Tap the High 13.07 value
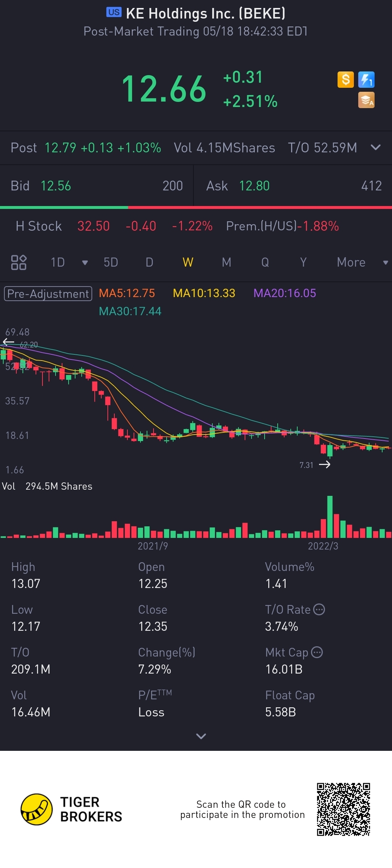 [26, 584]
